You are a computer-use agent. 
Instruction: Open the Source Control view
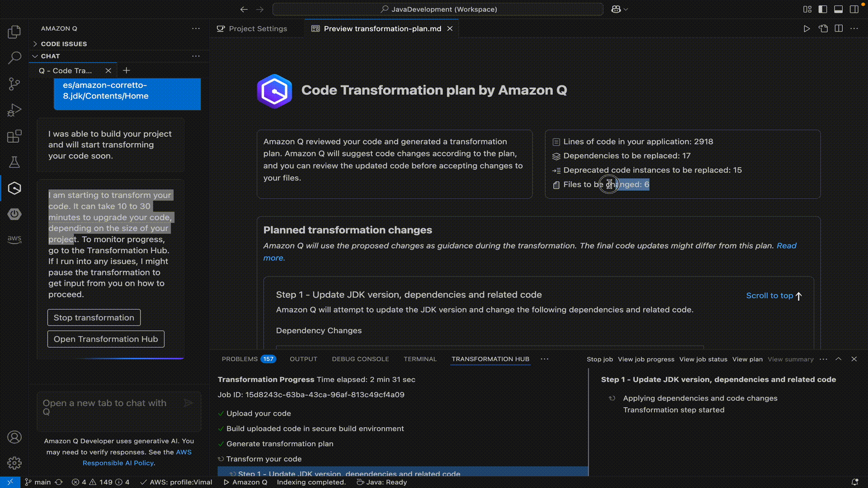point(14,84)
